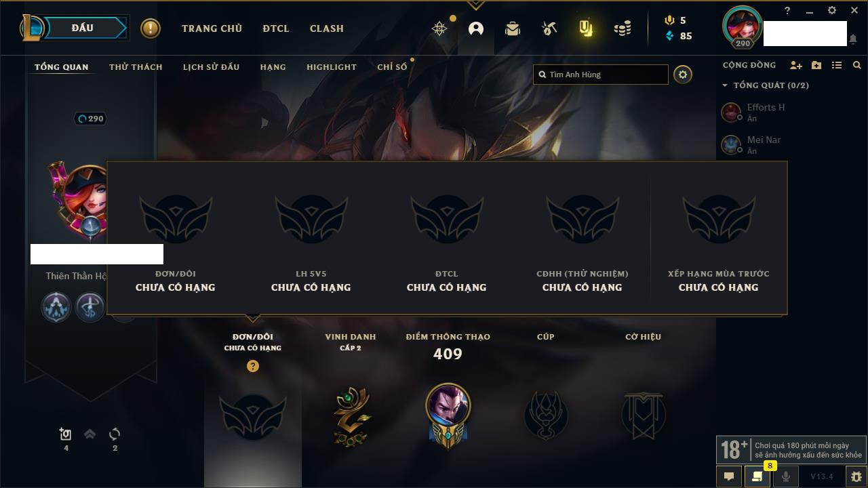Viewport: 868px width, 488px height.
Task: Toggle the microphone mute button
Action: pos(785,476)
